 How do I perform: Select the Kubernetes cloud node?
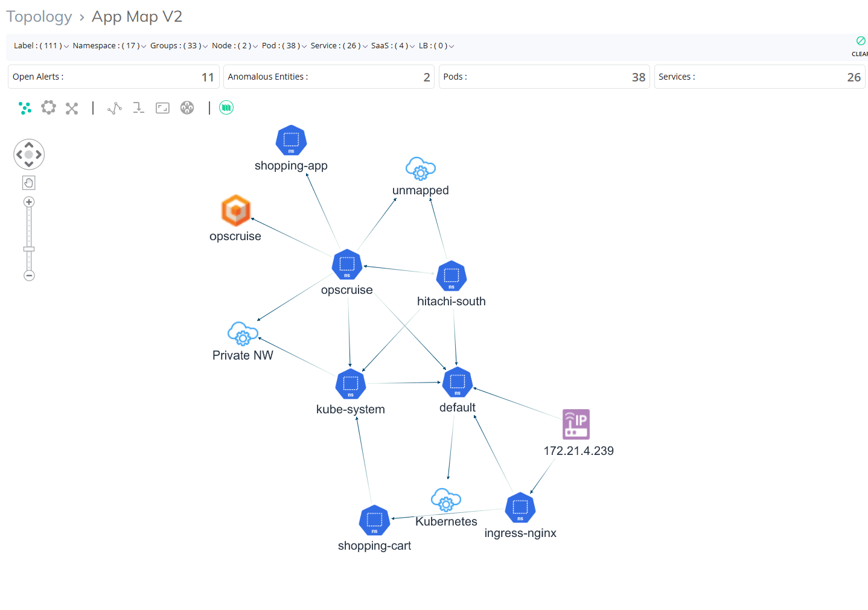click(446, 500)
